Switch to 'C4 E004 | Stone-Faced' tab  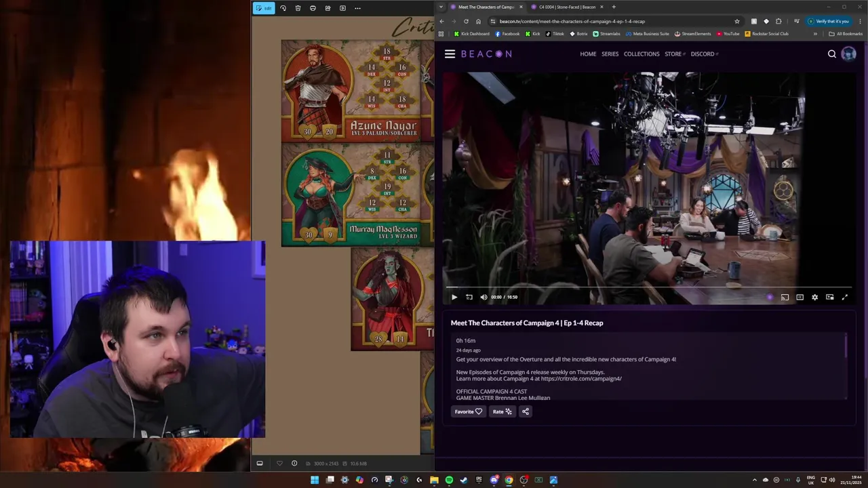tap(568, 7)
